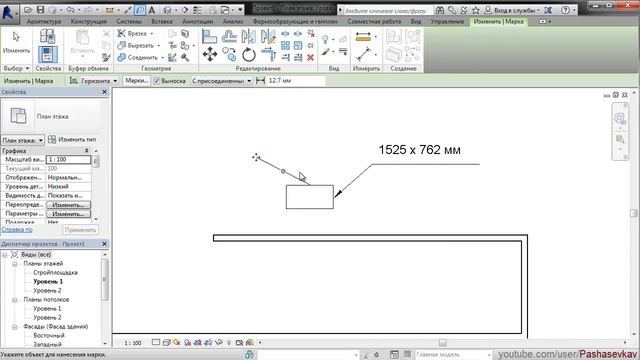Viewport: 640px width, 360px height.
Task: Click the Match Type Properties paintbrush icon
Action: (x=325, y=52)
